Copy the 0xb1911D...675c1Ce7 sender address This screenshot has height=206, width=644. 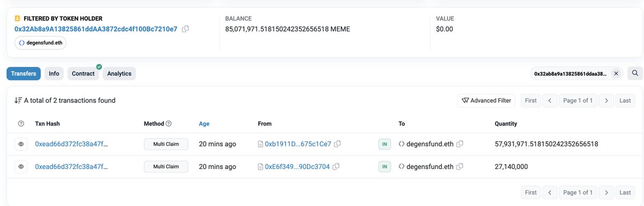click(x=337, y=144)
